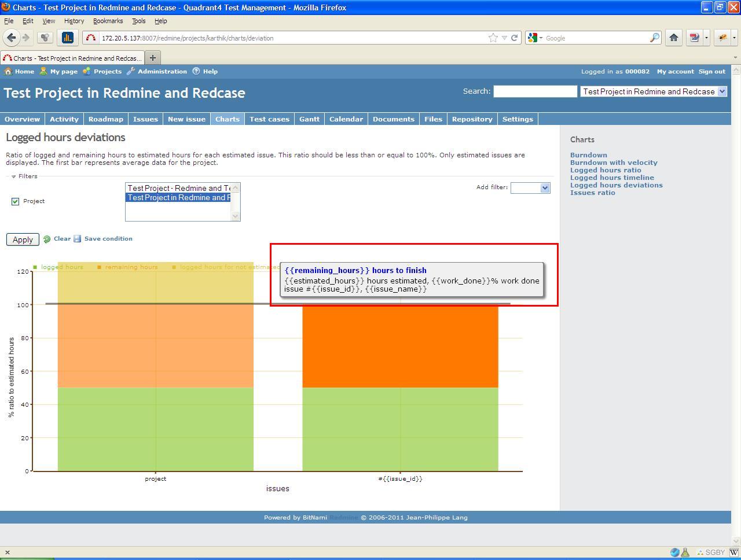The width and height of the screenshot is (741, 560).
Task: Switch to the Gantt tab
Action: [x=309, y=119]
